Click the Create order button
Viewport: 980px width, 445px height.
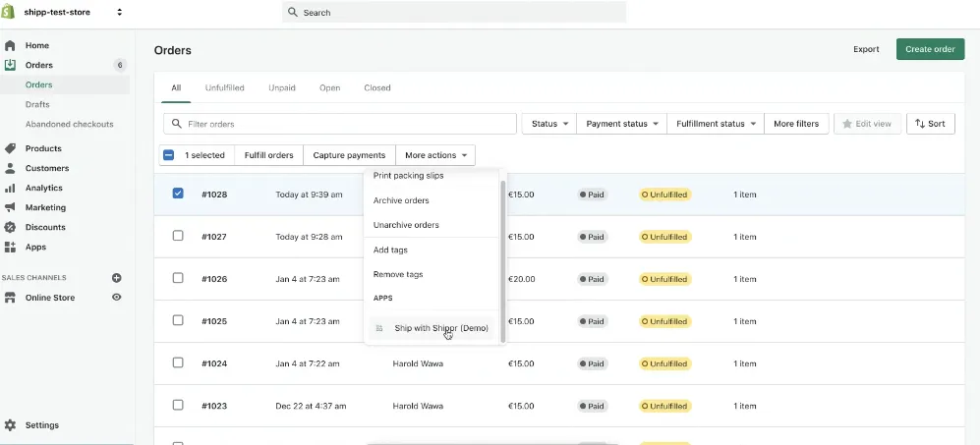(930, 49)
